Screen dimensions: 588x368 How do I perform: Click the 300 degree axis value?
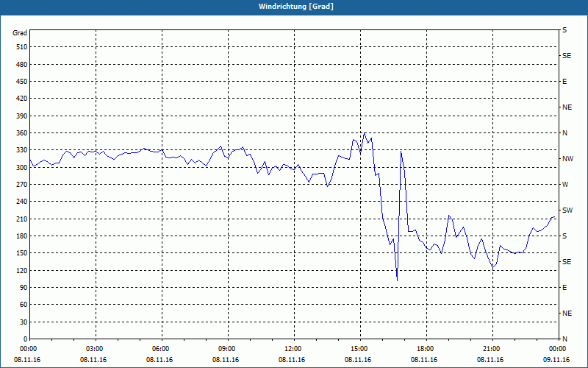tap(22, 167)
